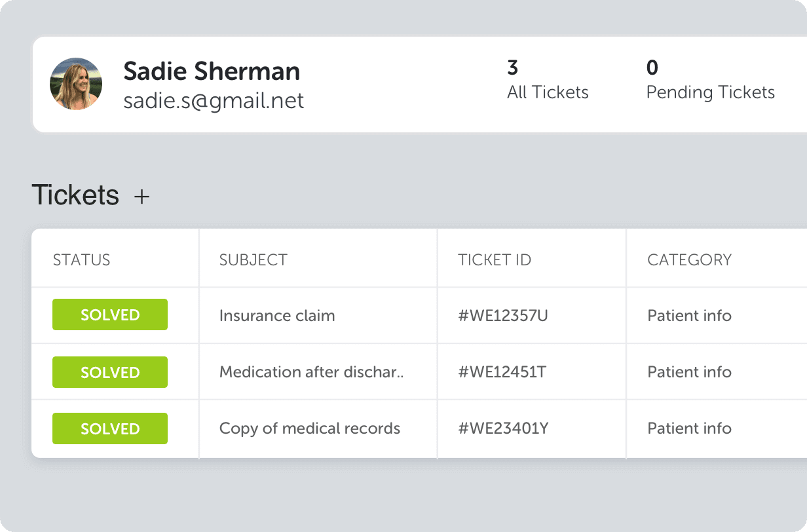Select ticket ID #WE12451T
The width and height of the screenshot is (807, 532).
pos(502,371)
